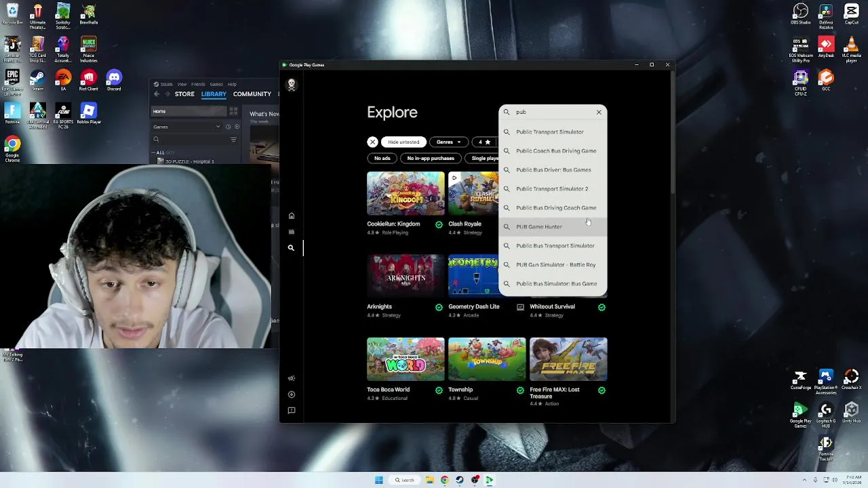Choose 'PUB Gun Simulator - Battle Roy' suggestion
The image size is (868, 488).
(x=553, y=265)
